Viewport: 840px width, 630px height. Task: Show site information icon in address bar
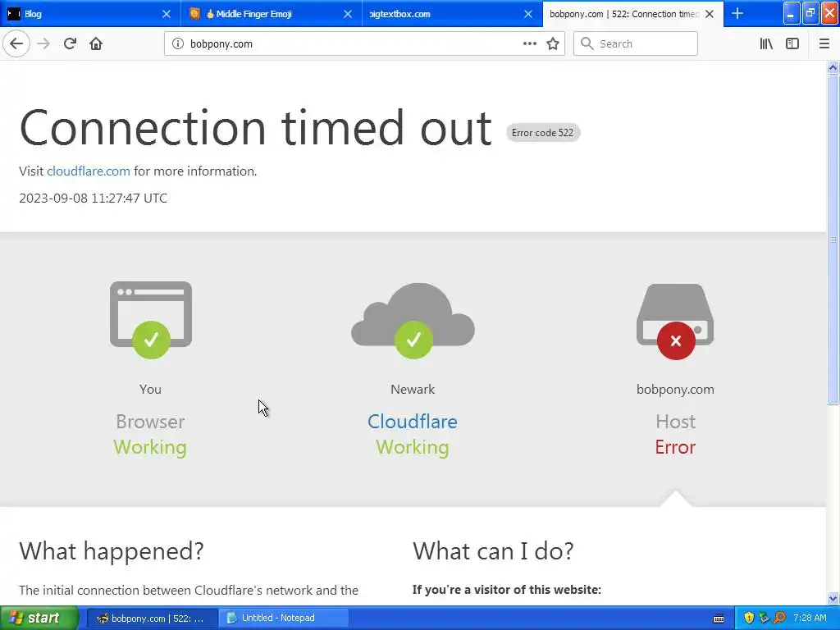(x=178, y=43)
